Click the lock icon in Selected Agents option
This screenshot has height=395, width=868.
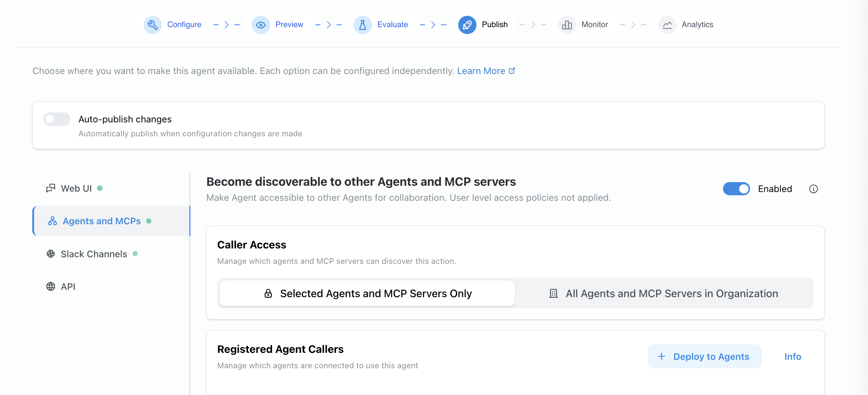tap(268, 293)
